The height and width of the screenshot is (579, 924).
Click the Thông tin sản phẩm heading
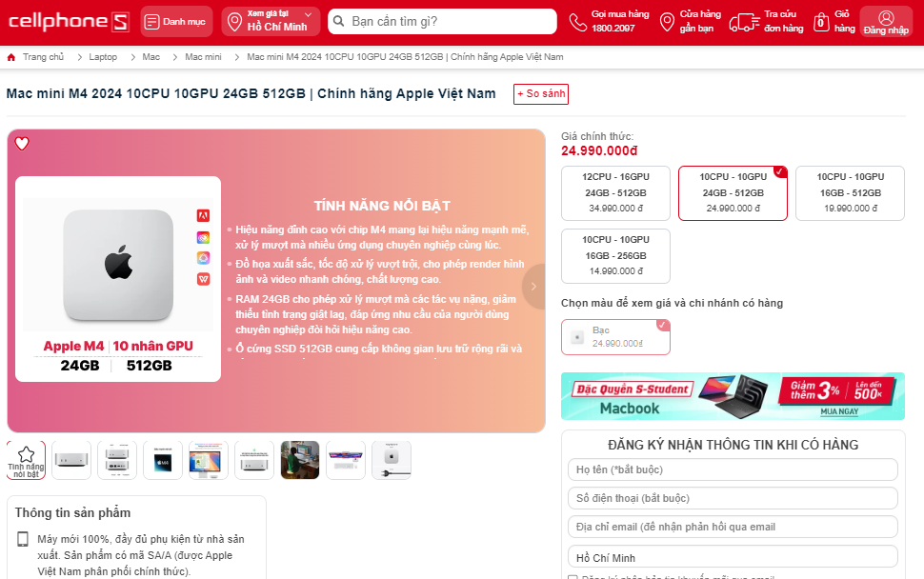(x=72, y=512)
